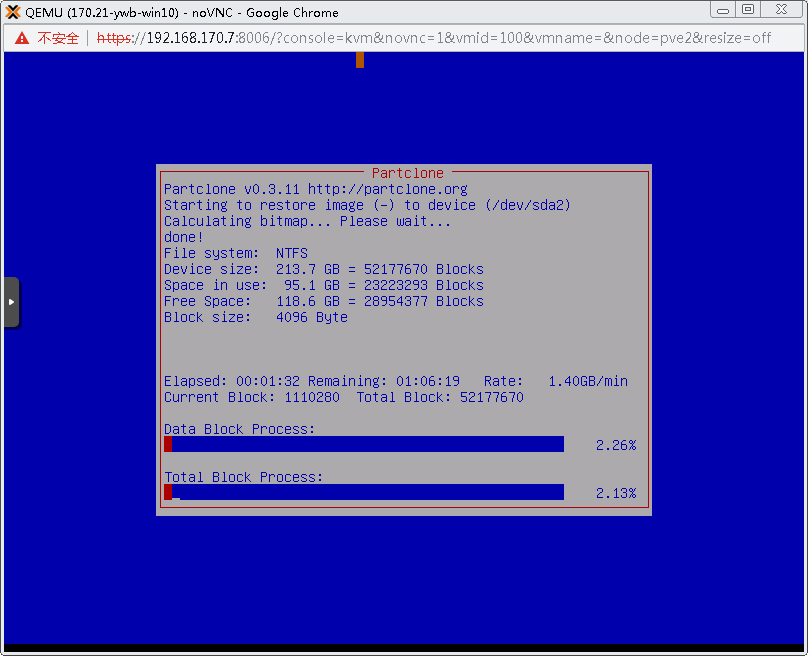Click the 不安全 security label

tap(58, 38)
